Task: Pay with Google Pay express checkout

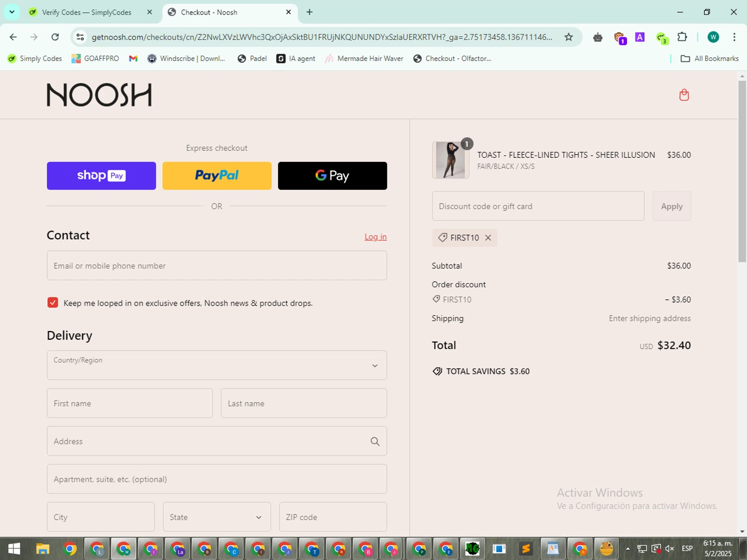Action: pyautogui.click(x=332, y=176)
